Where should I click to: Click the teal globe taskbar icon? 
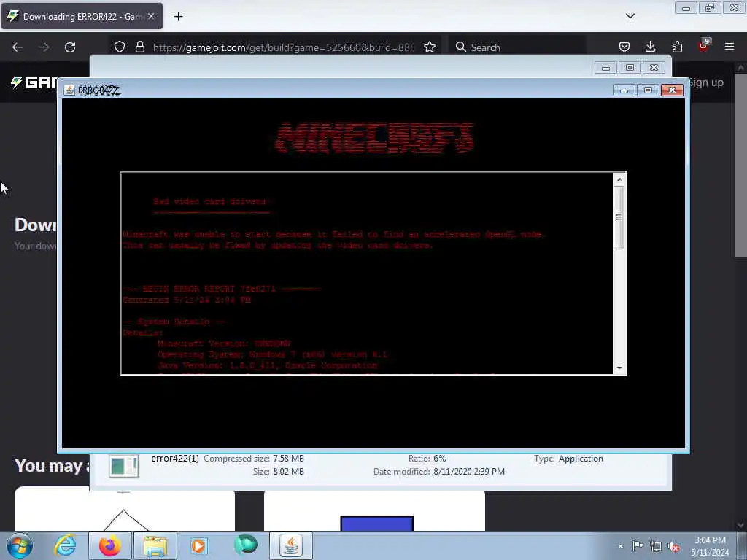[246, 545]
